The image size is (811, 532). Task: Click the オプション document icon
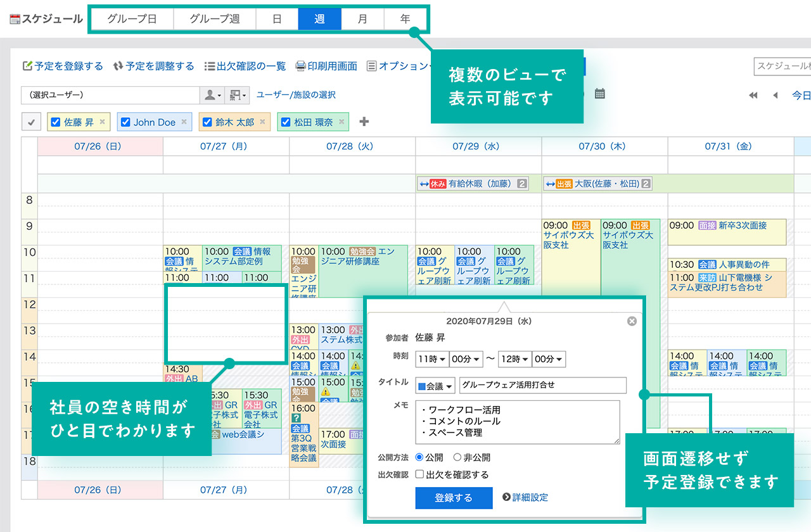pyautogui.click(x=372, y=66)
